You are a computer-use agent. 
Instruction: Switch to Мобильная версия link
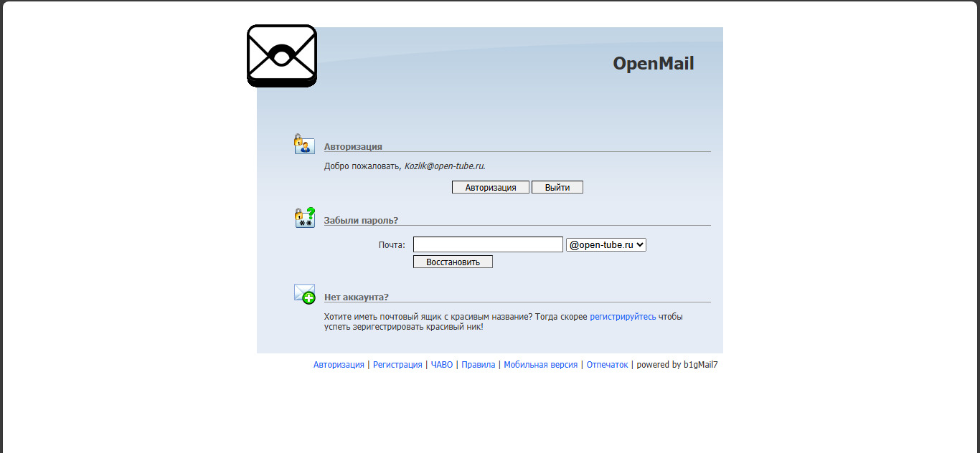(541, 365)
